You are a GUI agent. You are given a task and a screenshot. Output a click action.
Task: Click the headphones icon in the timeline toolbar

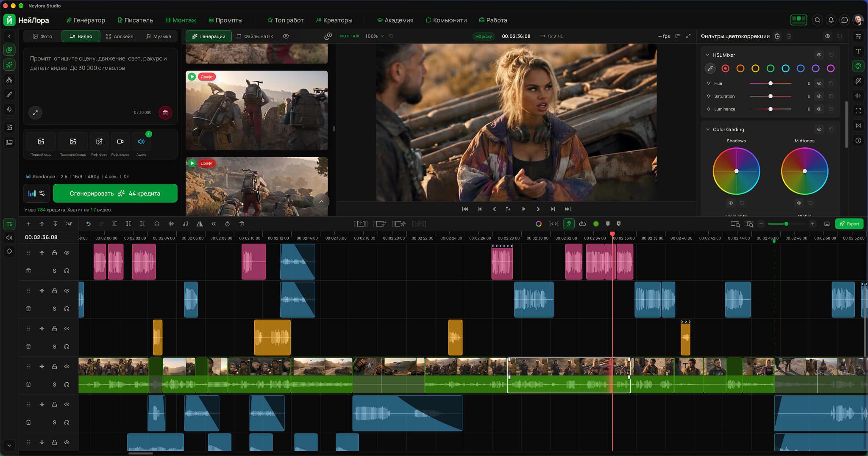tap(157, 224)
